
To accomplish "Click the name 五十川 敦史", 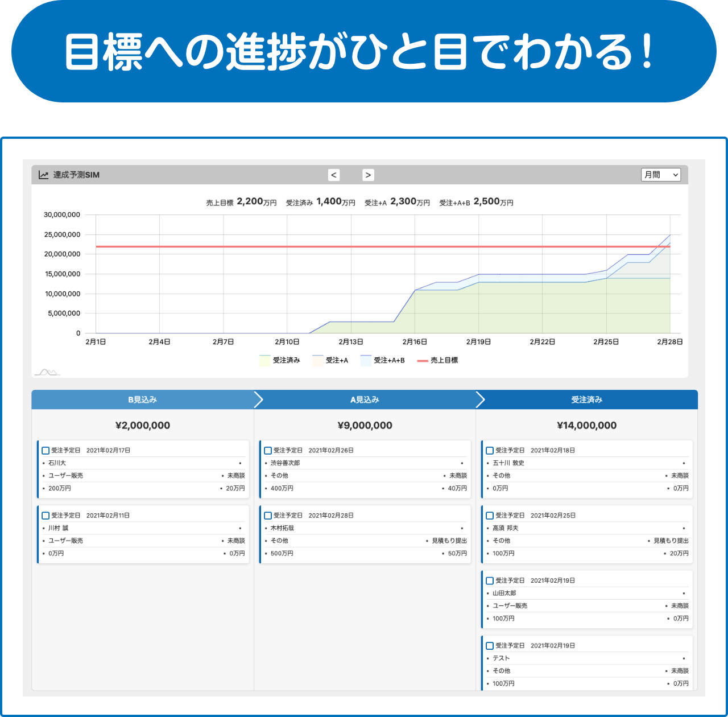I will pyautogui.click(x=508, y=463).
